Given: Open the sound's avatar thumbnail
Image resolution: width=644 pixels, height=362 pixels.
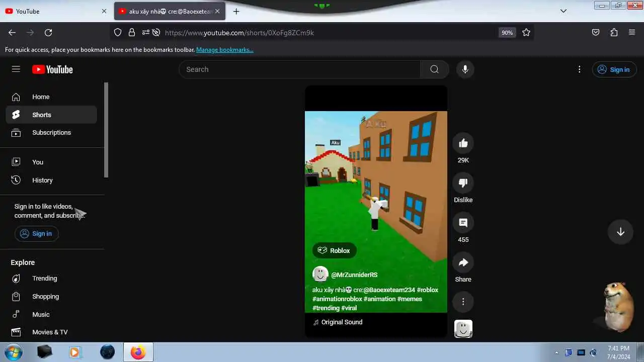Looking at the screenshot, I should [x=463, y=329].
